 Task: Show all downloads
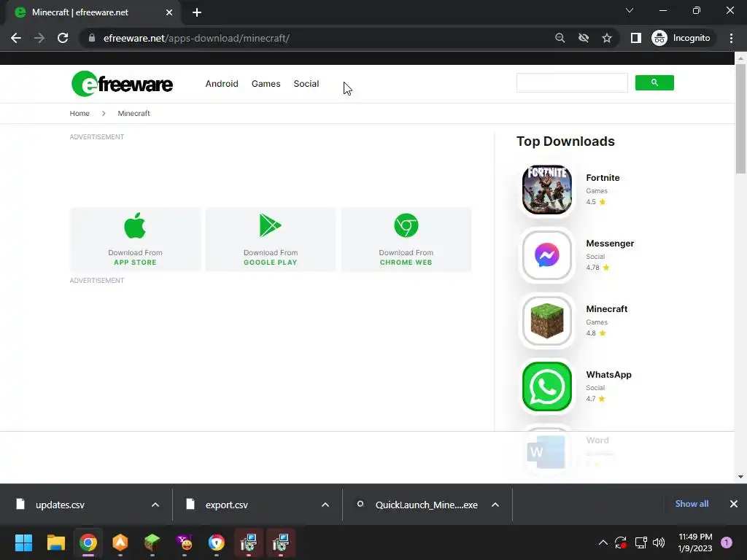(692, 504)
